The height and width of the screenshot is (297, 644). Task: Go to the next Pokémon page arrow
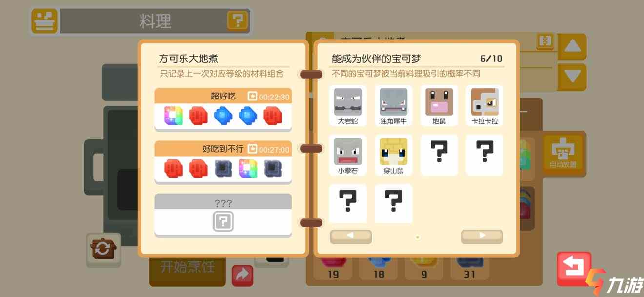click(482, 236)
